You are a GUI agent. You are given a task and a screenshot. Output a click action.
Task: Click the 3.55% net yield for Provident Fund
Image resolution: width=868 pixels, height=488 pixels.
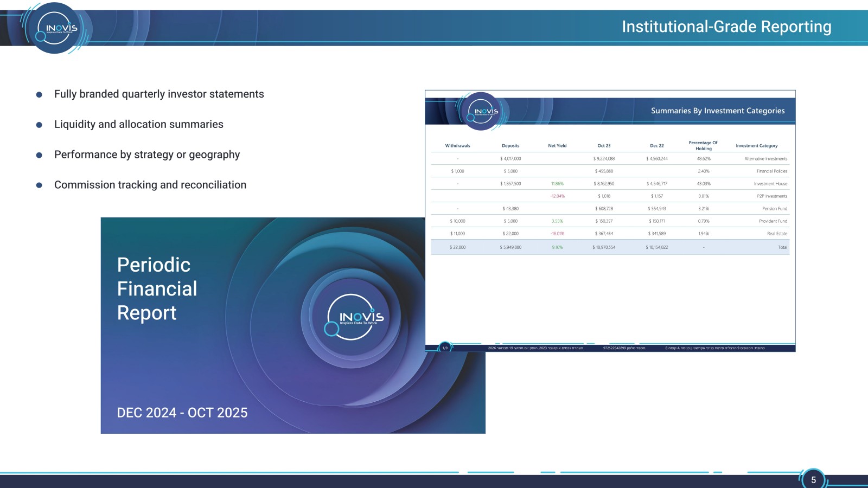coord(557,221)
